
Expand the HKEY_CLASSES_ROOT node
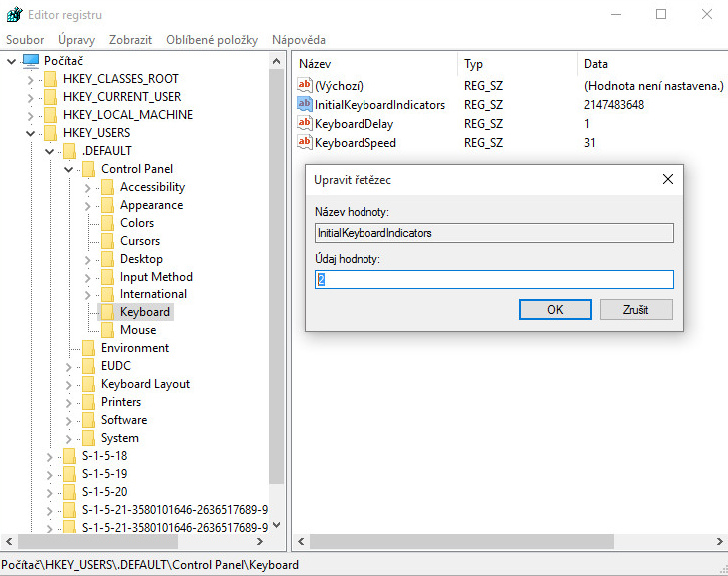31,80
